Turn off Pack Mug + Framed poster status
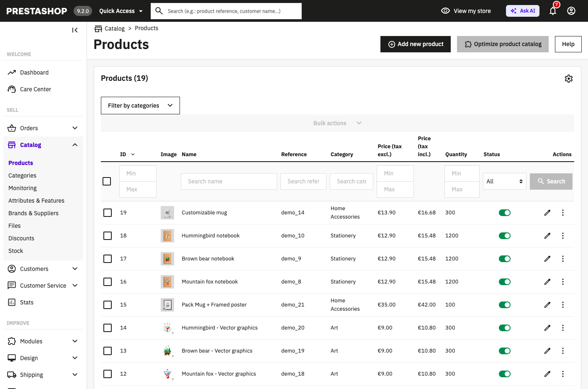Screen dimensions: 588x389 pos(505,305)
